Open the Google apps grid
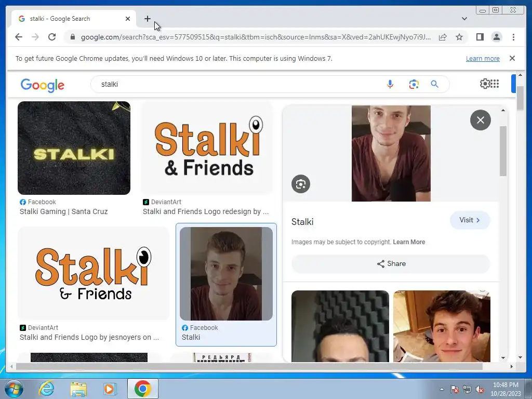This screenshot has width=532, height=399. click(495, 84)
